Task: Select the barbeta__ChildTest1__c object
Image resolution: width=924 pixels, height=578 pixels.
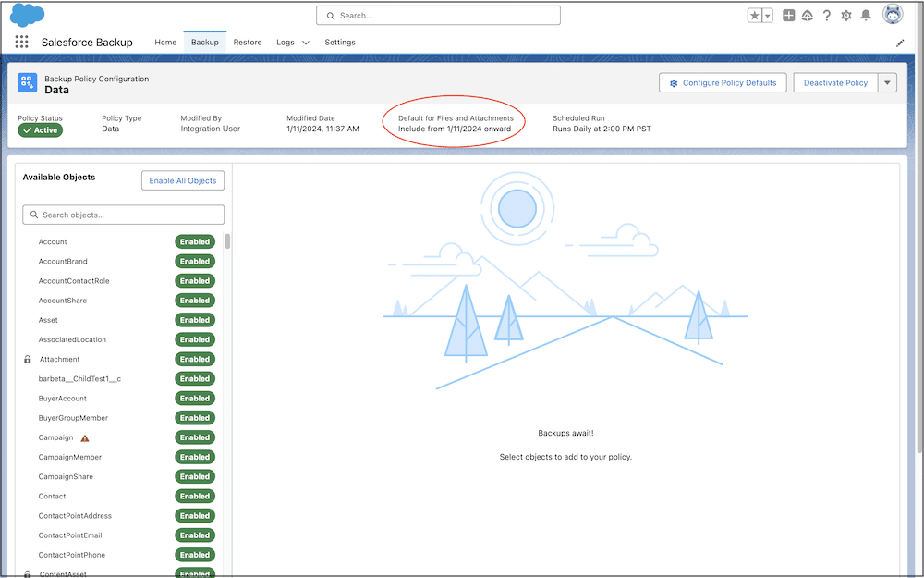Action: coord(79,378)
